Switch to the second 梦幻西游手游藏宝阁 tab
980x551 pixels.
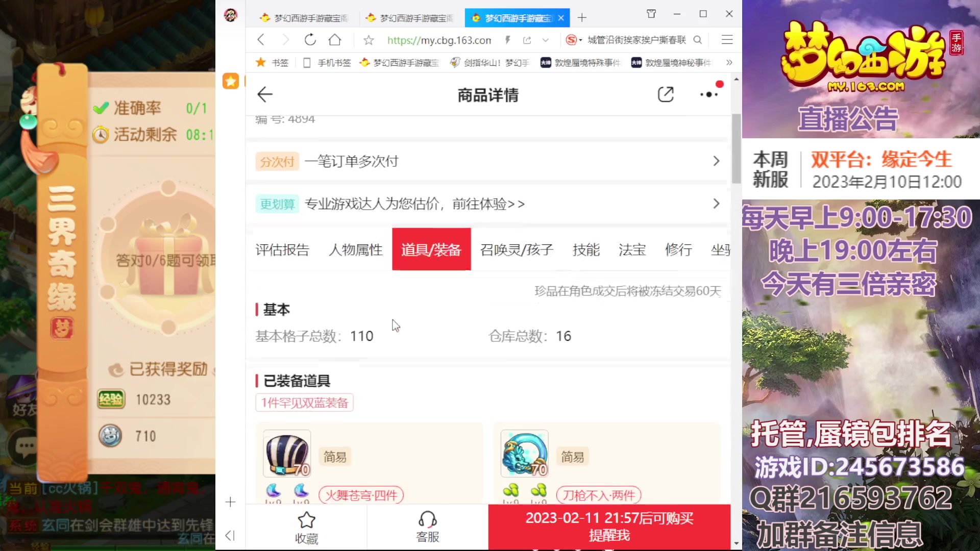[410, 18]
